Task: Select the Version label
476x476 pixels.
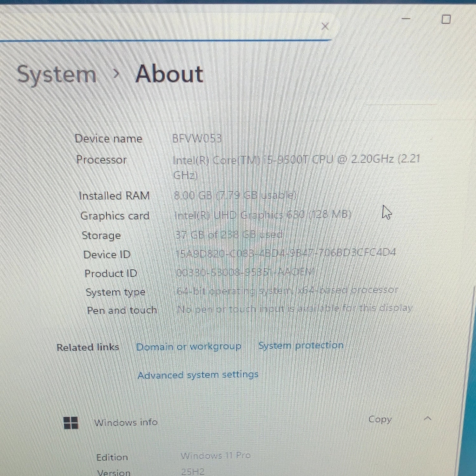Action: click(114, 473)
